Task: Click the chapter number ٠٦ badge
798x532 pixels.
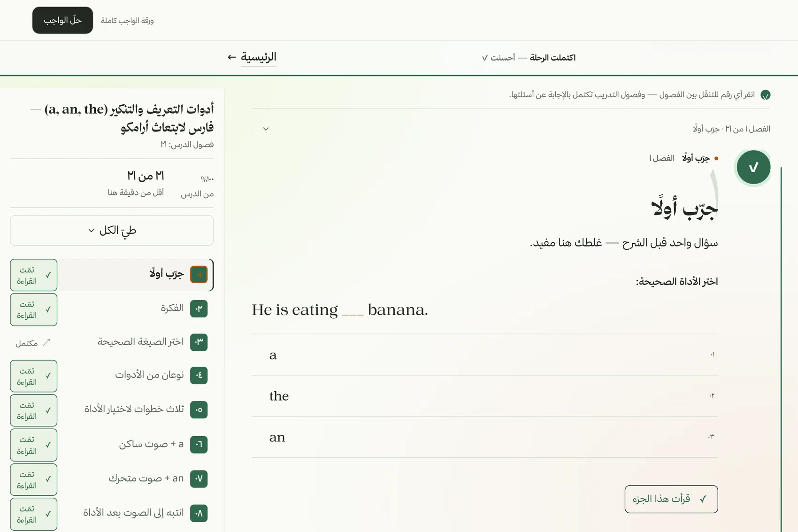Action: 199,444
